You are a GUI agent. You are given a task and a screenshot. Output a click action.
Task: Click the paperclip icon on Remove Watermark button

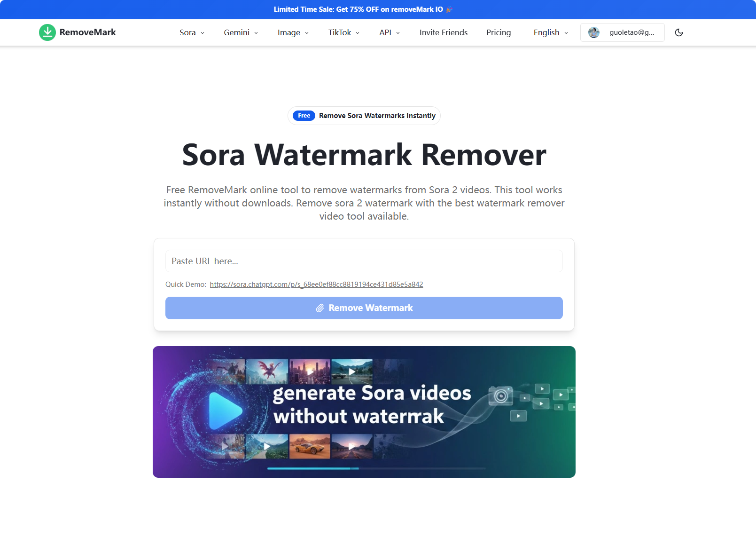point(320,308)
